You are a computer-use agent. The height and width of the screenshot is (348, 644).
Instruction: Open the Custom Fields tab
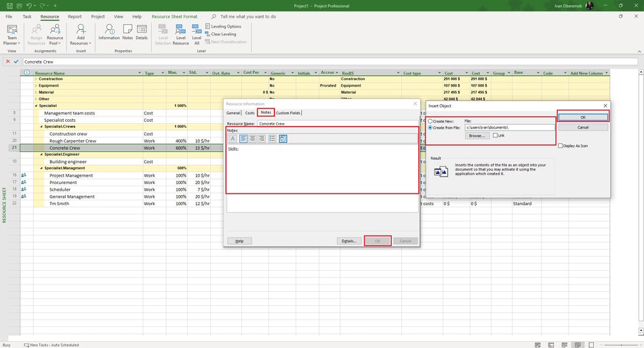coord(288,113)
